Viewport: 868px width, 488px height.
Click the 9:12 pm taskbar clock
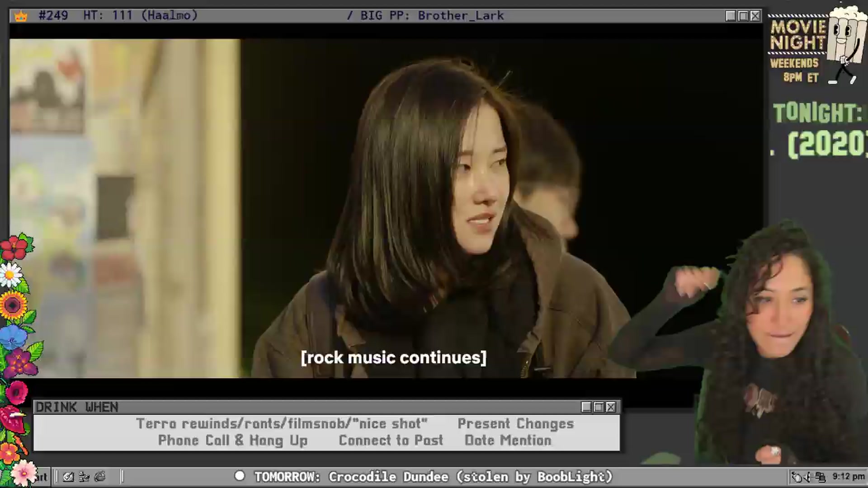849,476
